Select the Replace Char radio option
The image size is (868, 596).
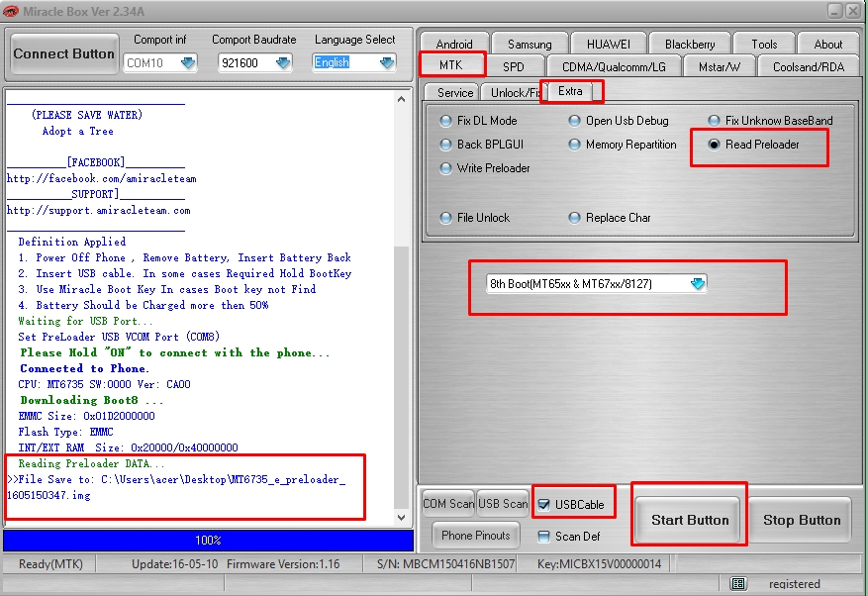click(610, 218)
